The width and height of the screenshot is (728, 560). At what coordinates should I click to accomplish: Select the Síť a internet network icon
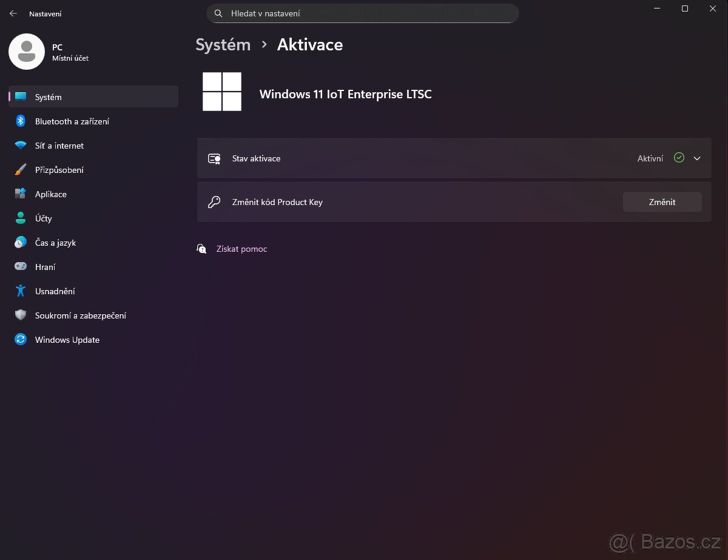[20, 146]
